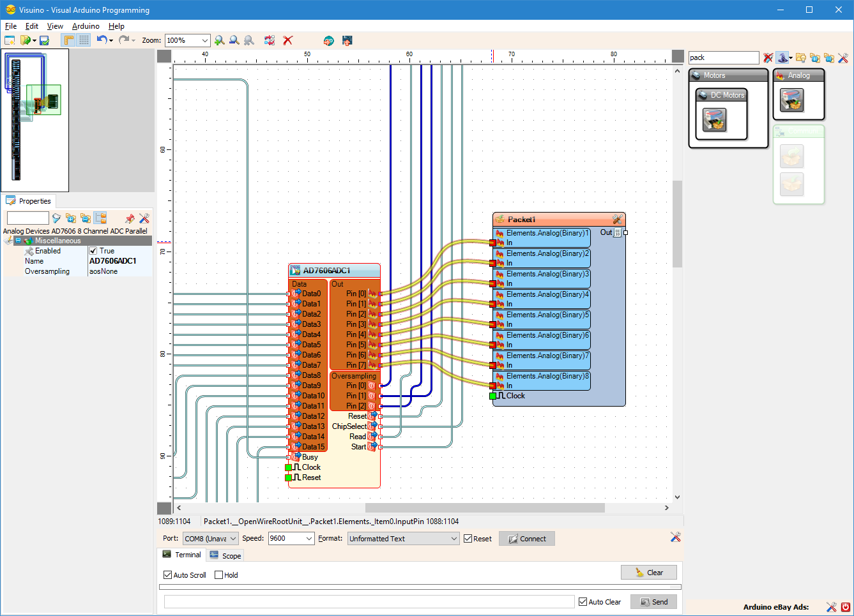The image size is (854, 616).
Task: Uncheck the Auto Scroll checkbox
Action: coord(167,575)
